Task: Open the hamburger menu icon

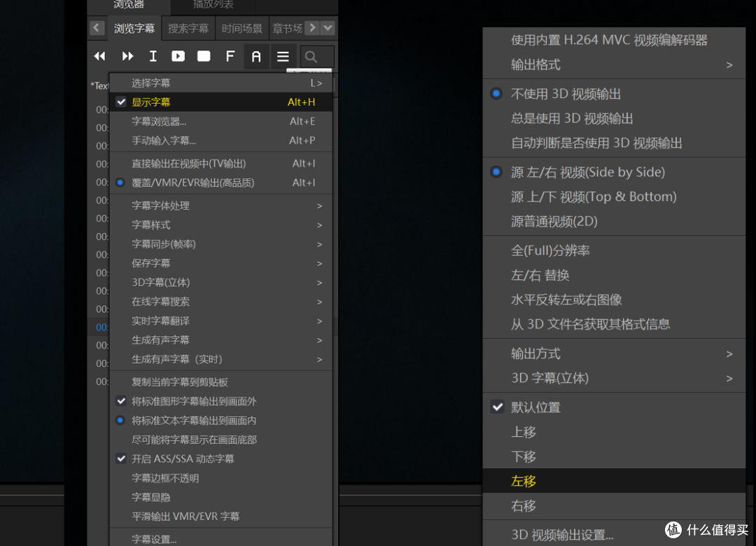Action: (283, 57)
